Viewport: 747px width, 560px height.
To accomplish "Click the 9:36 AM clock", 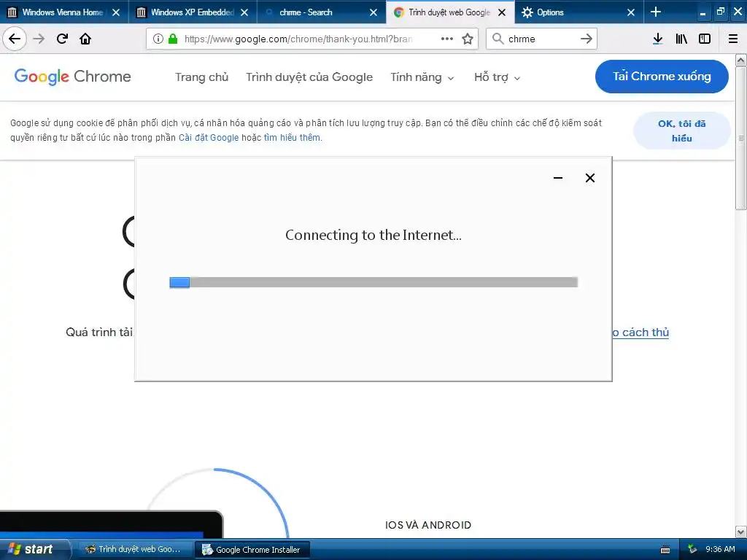I will [720, 549].
